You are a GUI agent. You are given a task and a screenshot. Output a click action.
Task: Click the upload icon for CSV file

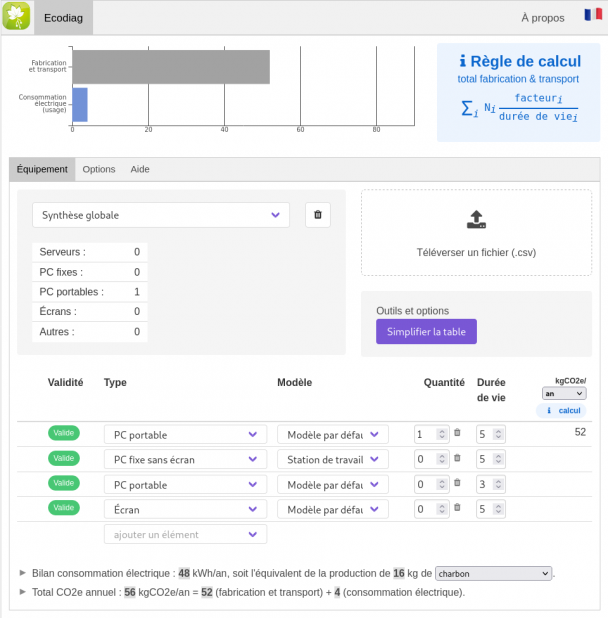(476, 219)
